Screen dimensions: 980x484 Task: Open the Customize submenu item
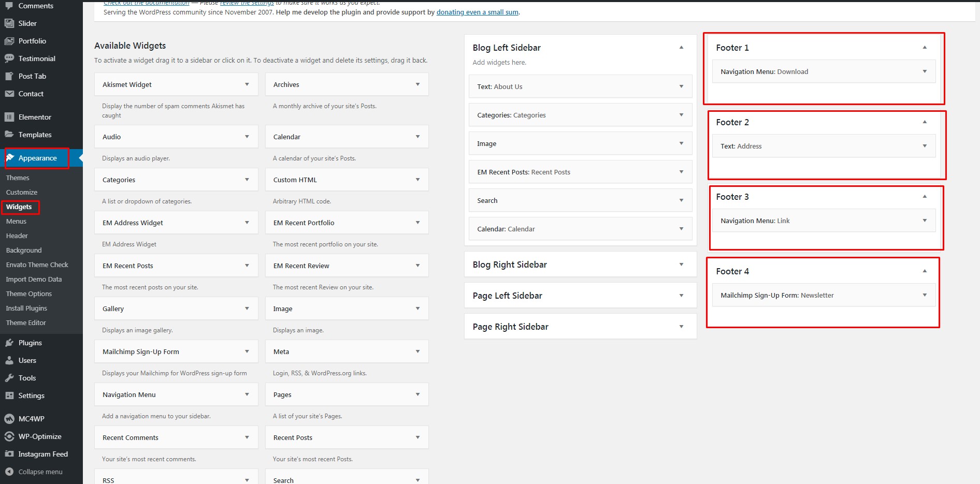tap(22, 192)
